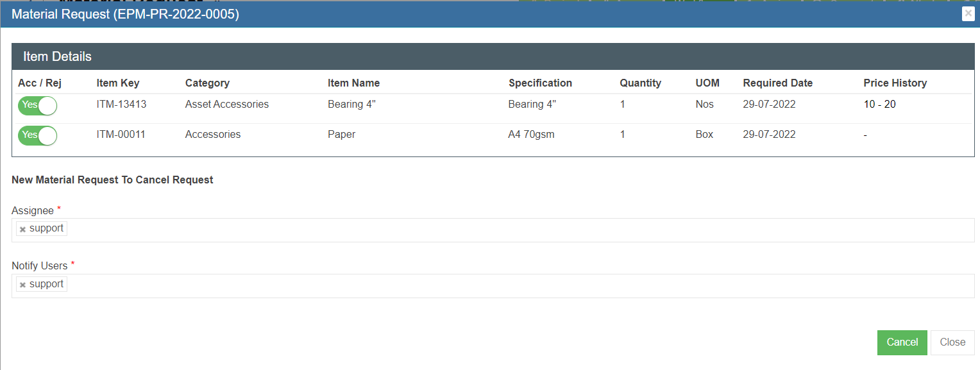This screenshot has height=370, width=980.
Task: Remove support tag from Notify Users field
Action: click(22, 285)
